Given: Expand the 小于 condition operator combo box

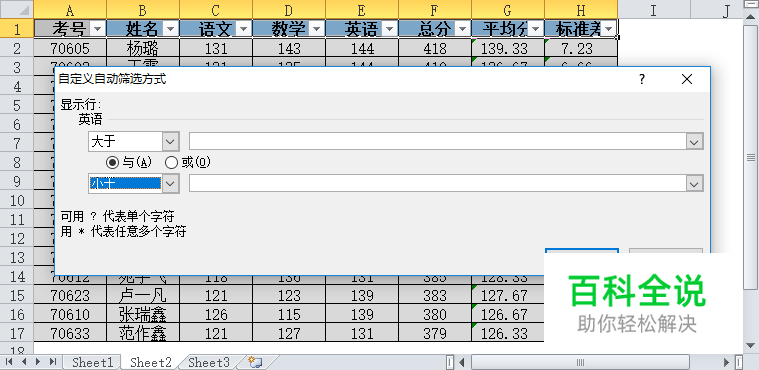Looking at the screenshot, I should point(170,184).
